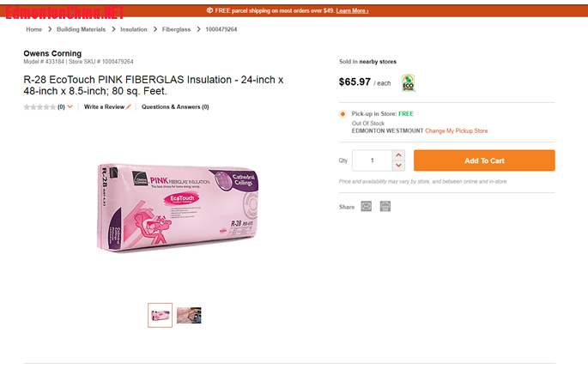Open Home breadcrumb link
Viewport: 588px width, 375px height.
tap(33, 29)
